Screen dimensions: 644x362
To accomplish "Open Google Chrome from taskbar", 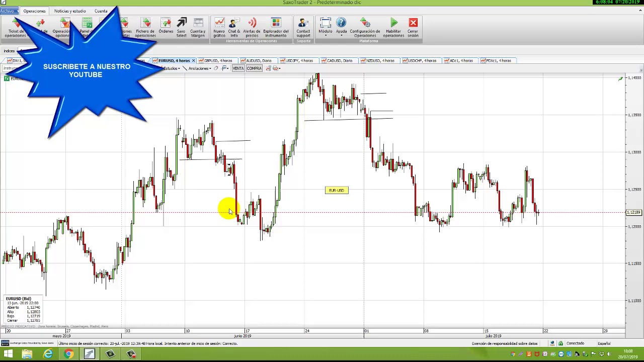I will [x=68, y=354].
